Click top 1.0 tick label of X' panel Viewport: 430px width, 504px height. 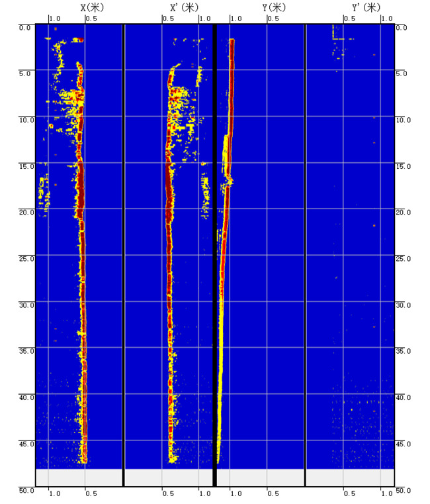(x=205, y=19)
